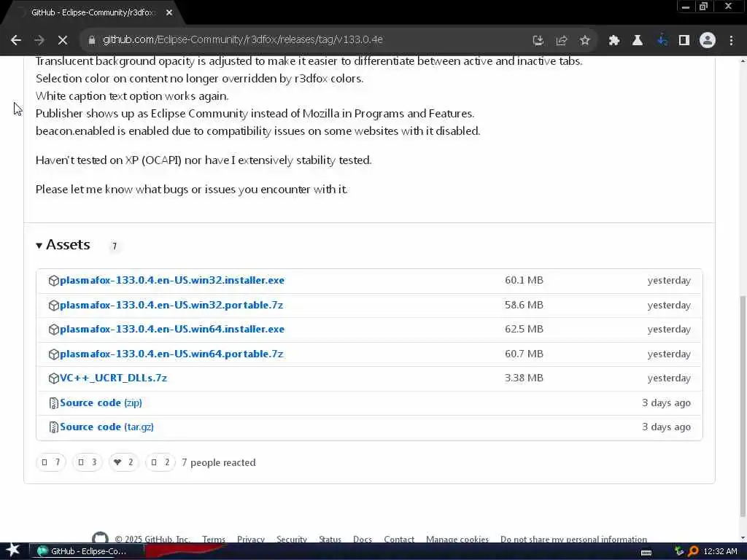This screenshot has width=747, height=560.
Task: Open the Contact footer link
Action: click(399, 539)
